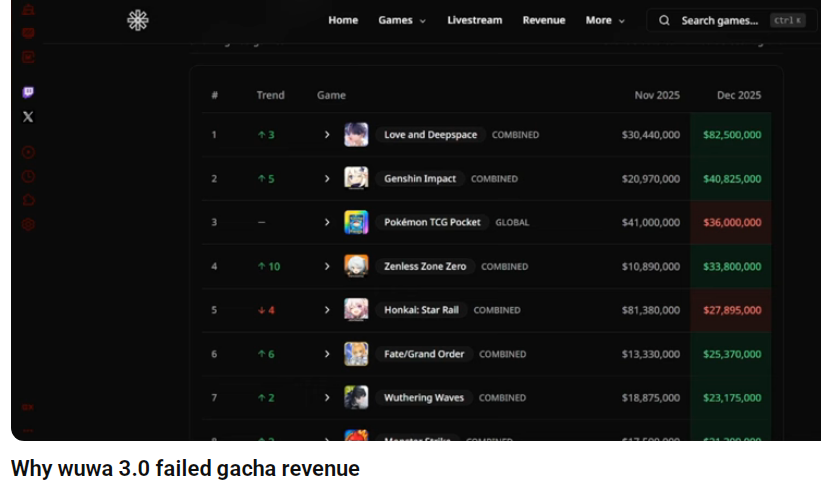Click the Zenless Zone Zero game icon
Screen dimensions: 821x487
pyautogui.click(x=356, y=266)
